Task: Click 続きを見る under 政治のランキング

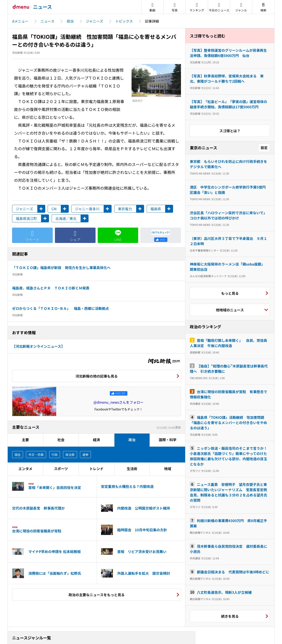Action: click(x=230, y=616)
